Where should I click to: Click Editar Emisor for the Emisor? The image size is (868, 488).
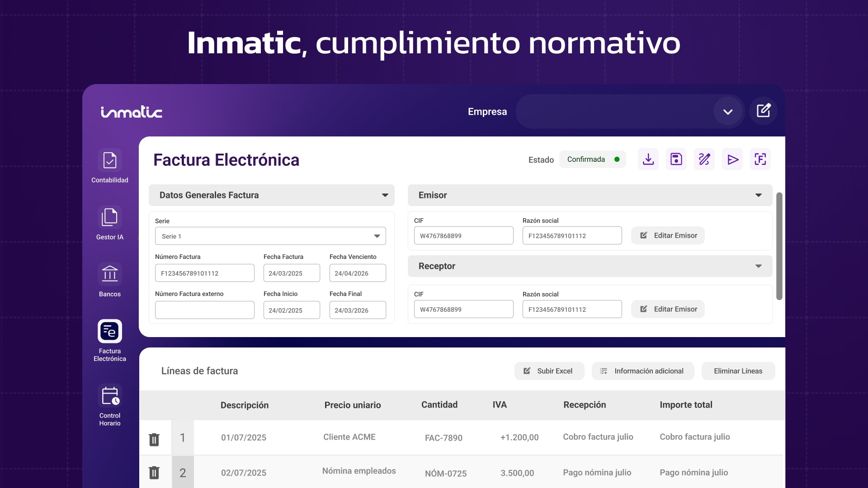point(668,235)
